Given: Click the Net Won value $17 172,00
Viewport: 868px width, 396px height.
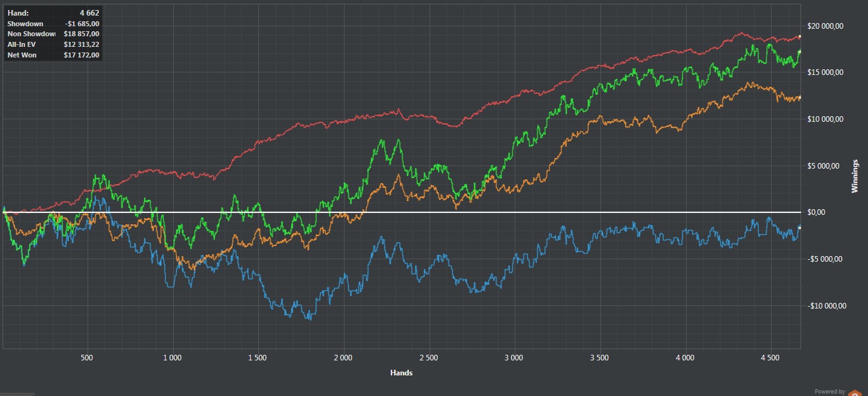Looking at the screenshot, I should tap(81, 55).
